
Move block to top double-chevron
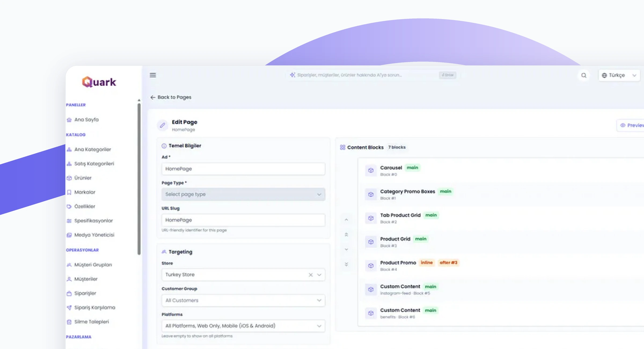346,235
